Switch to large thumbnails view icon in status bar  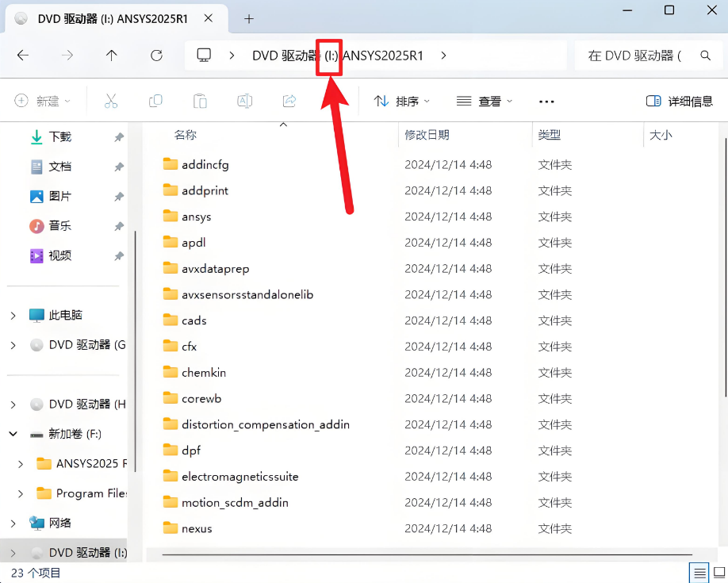(719, 573)
